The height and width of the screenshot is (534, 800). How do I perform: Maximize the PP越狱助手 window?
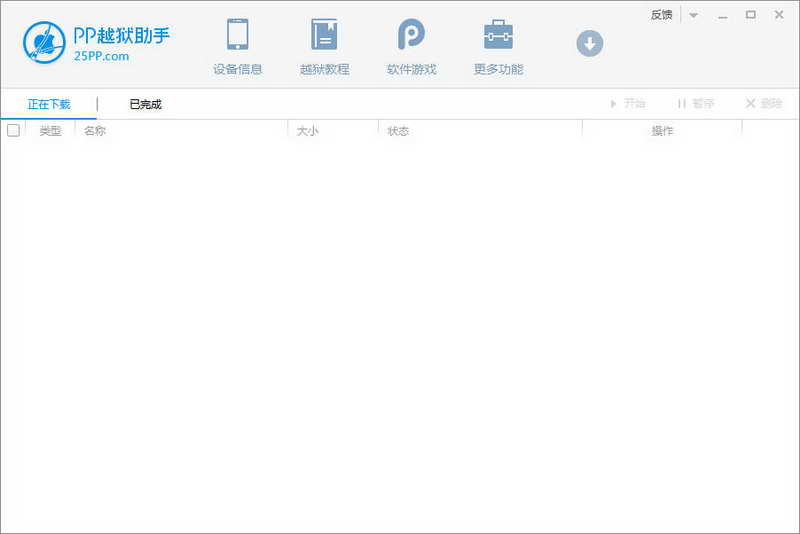(x=751, y=15)
